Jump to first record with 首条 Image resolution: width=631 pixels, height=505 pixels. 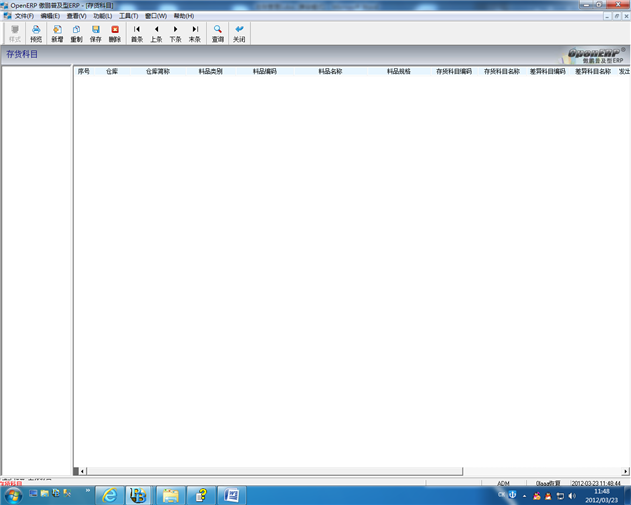coord(137,33)
